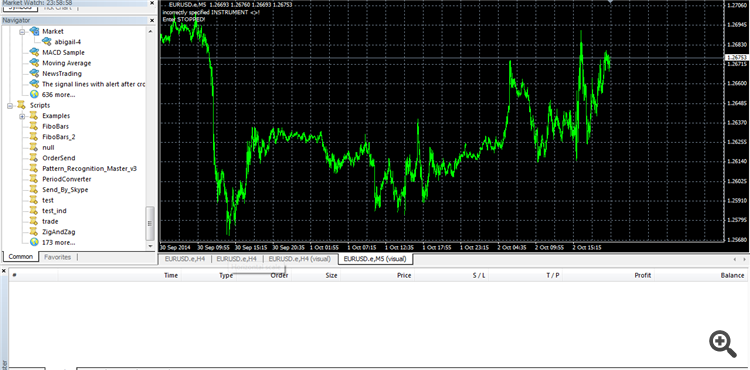
Task: Select the PeriodConverter script label
Action: click(66, 179)
